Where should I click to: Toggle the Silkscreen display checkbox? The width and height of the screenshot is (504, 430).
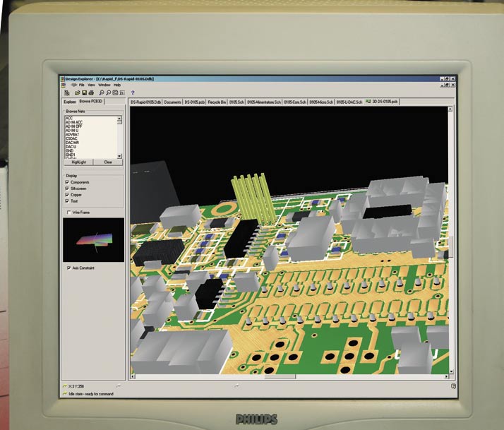click(x=68, y=189)
